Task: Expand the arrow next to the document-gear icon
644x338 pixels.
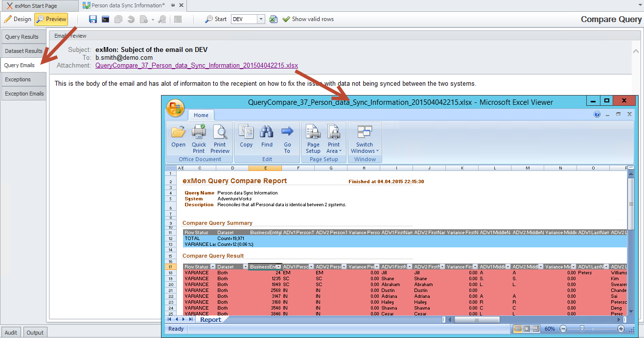Action: tap(153, 20)
